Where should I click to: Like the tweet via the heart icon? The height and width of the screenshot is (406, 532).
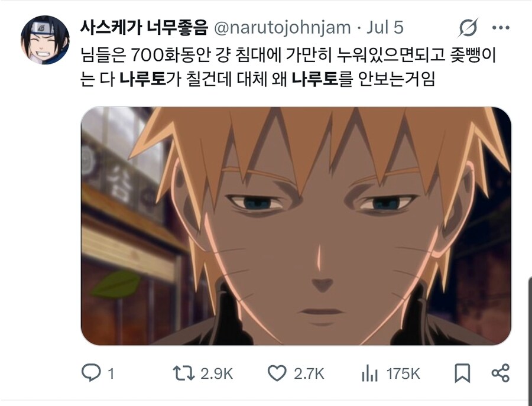coord(277,373)
